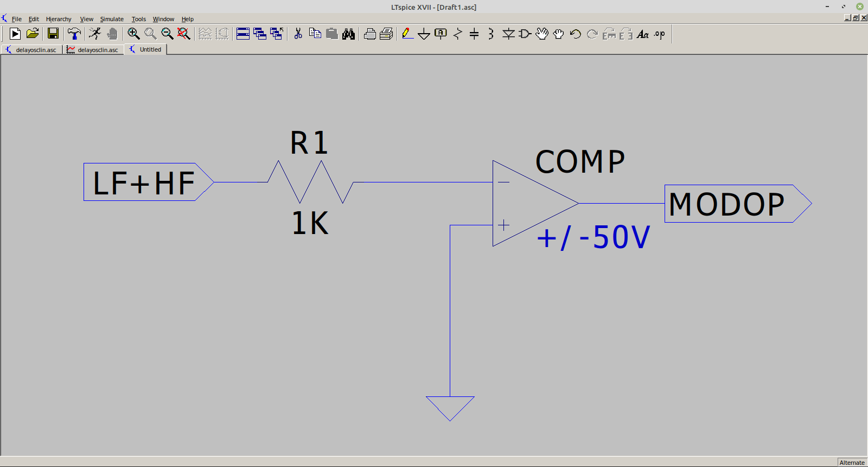Tile windows horizontally
The height and width of the screenshot is (467, 868).
[x=243, y=34]
